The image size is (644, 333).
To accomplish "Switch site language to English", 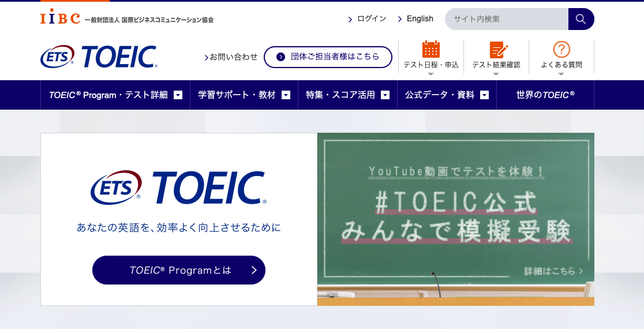I will (x=420, y=19).
